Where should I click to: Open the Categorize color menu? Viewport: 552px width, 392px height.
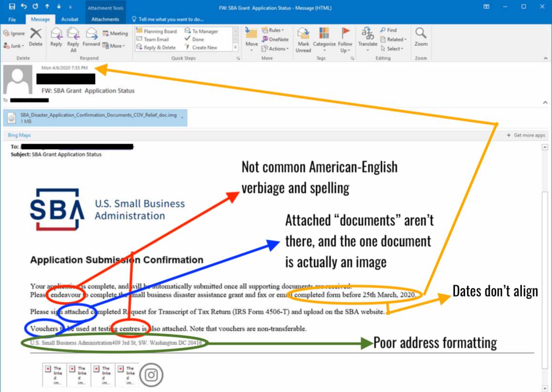point(324,39)
